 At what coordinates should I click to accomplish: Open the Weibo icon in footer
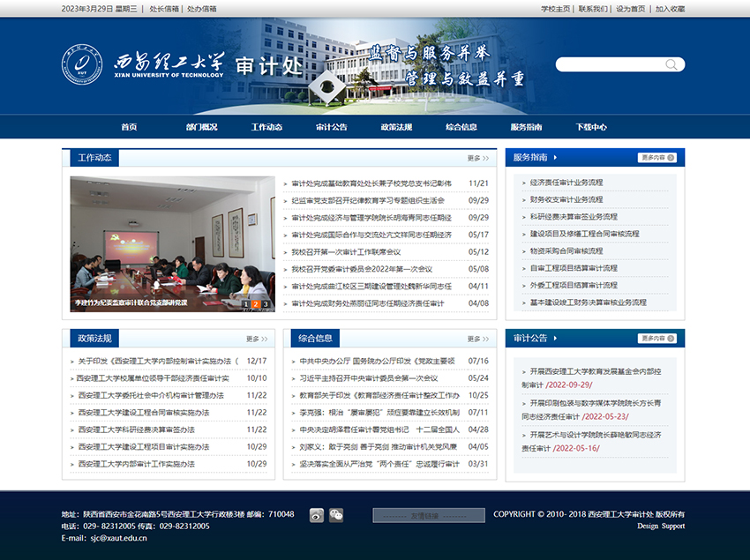317,515
